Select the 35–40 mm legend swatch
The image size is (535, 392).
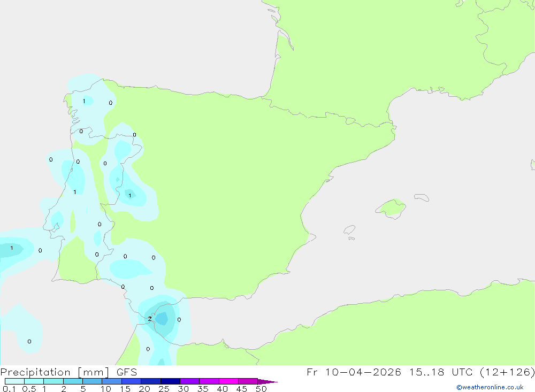click(x=209, y=381)
